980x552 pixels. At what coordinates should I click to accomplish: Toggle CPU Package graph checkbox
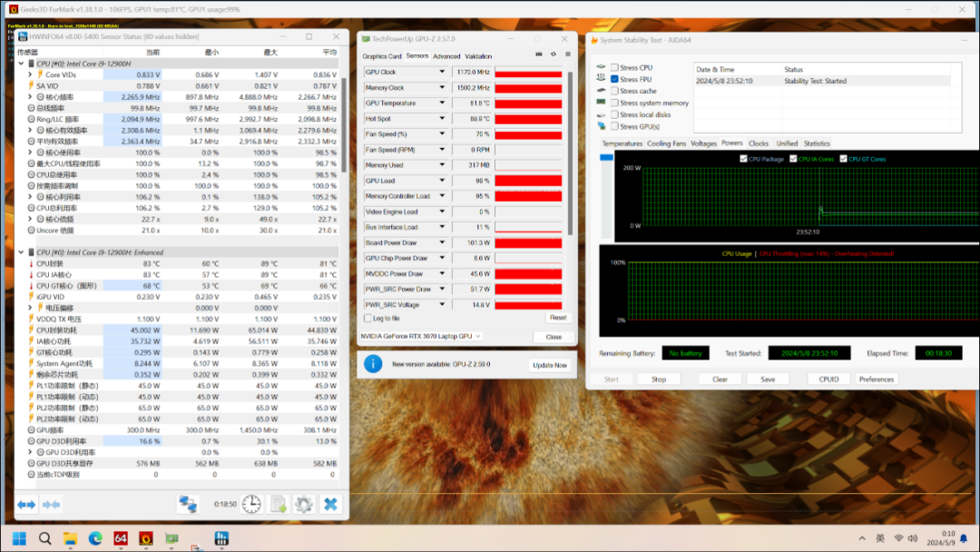(x=743, y=159)
